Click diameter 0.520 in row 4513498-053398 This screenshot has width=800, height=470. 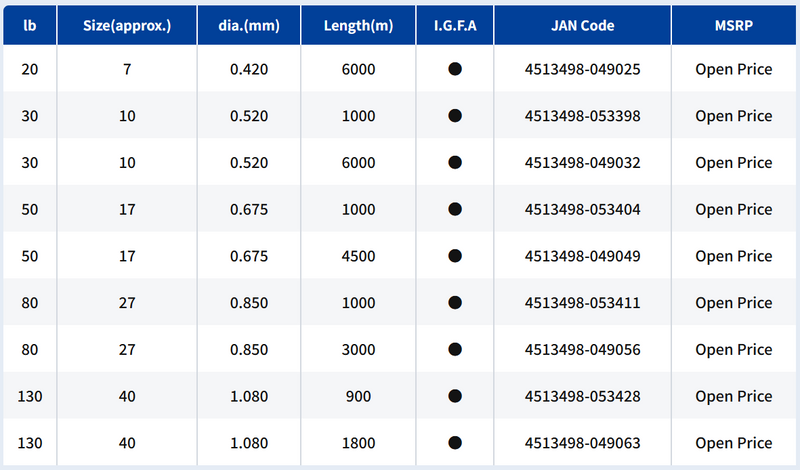click(249, 116)
